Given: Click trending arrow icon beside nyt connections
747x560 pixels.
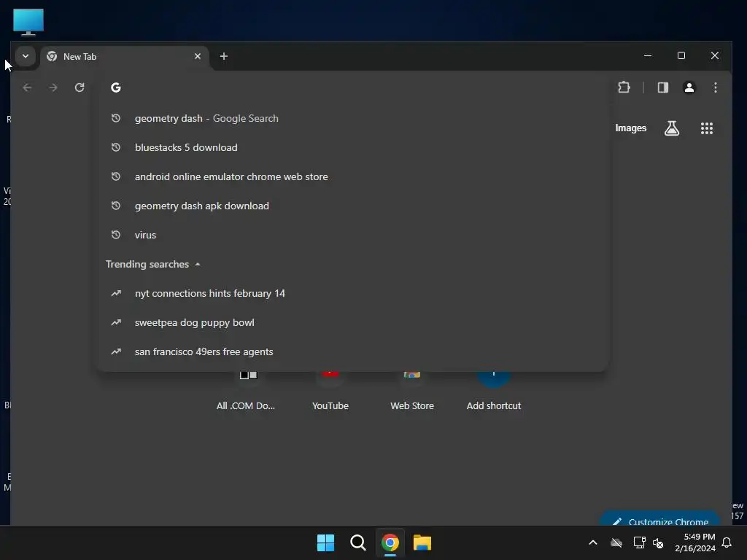Looking at the screenshot, I should [x=116, y=293].
